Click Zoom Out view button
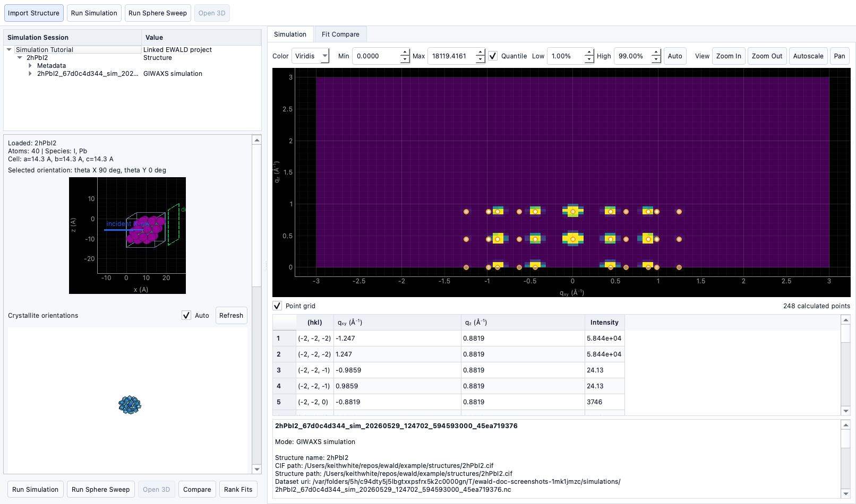 click(767, 56)
